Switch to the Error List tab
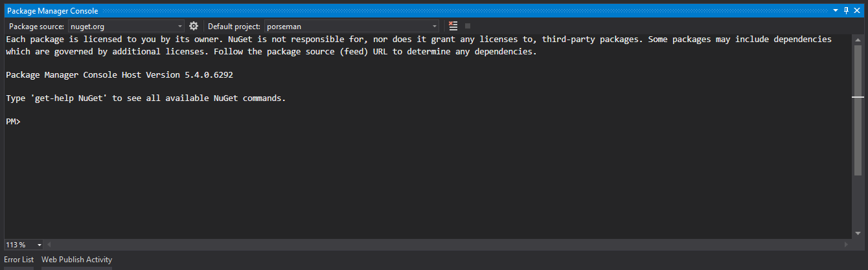Screen dimensions: 868x270 [19, 260]
